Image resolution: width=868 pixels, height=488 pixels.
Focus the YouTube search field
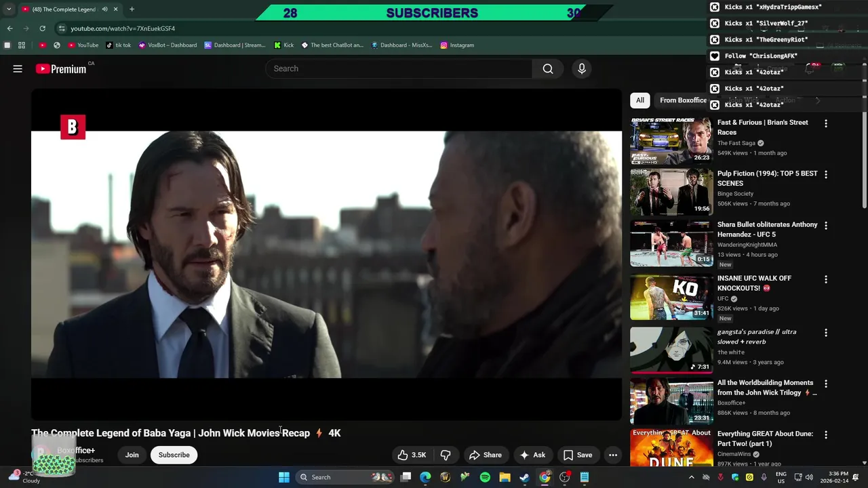pyautogui.click(x=399, y=68)
